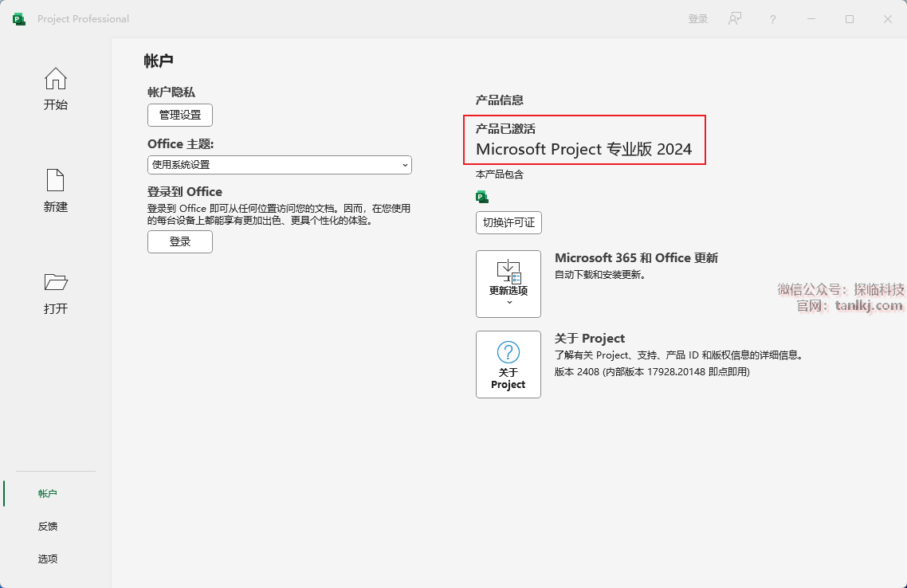Click the 自动下载和安装更新 text

600,275
